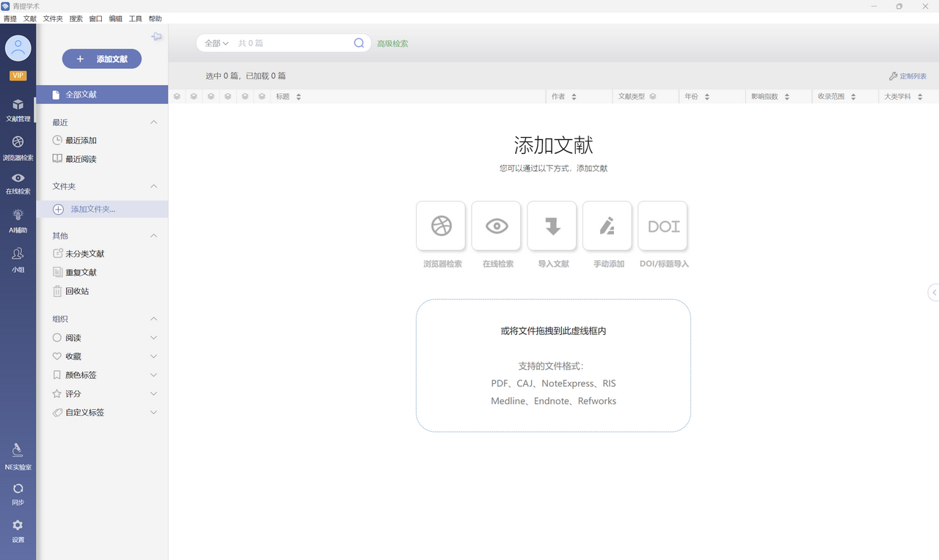Click the VIP badge
This screenshot has width=939, height=560.
pyautogui.click(x=18, y=75)
